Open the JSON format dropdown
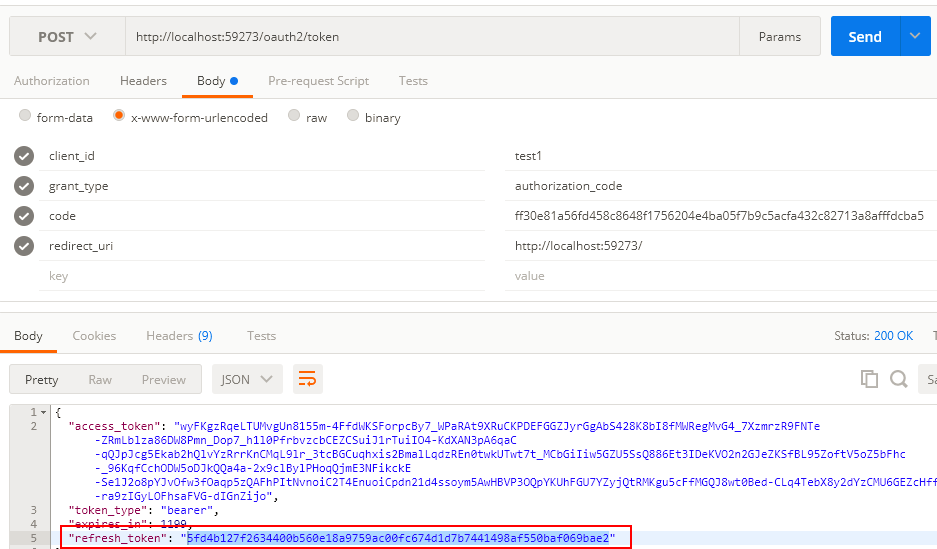The width and height of the screenshot is (937, 549). point(247,379)
